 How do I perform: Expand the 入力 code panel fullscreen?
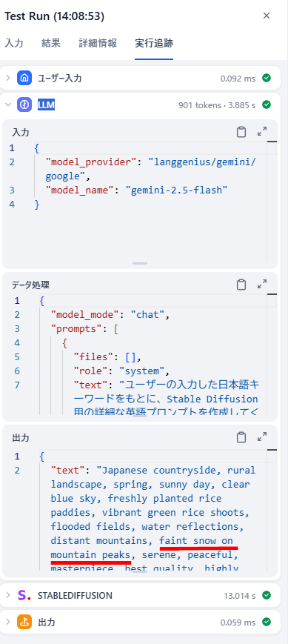point(262,132)
